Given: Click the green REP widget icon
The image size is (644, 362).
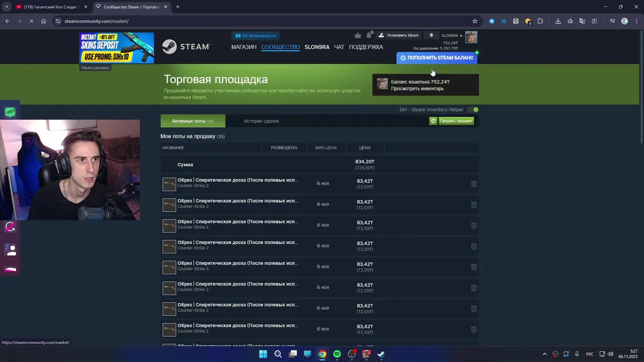Looking at the screenshot, I should tap(10, 112).
